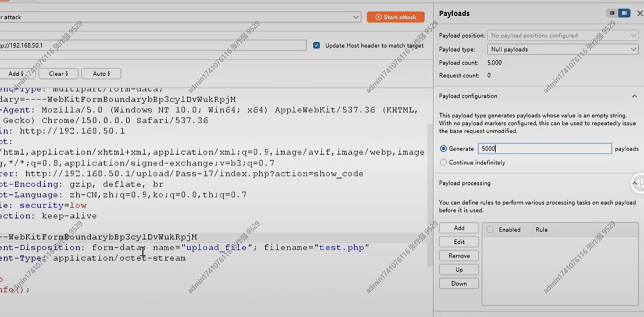
Task: Click the payload count field showing 5000
Action: pos(545,149)
